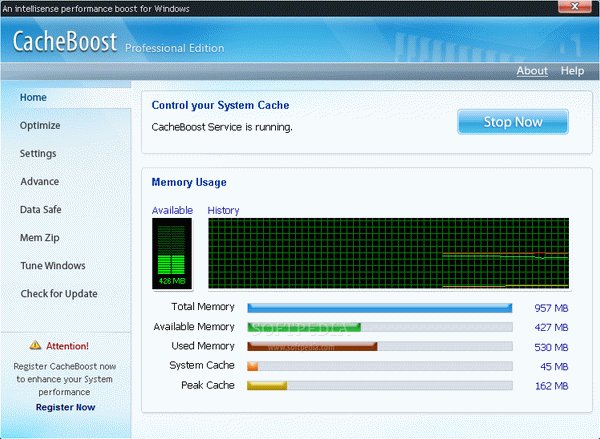Screen dimensions: 600x439
Task: Click the 957 MB total memory value
Action: (x=551, y=308)
